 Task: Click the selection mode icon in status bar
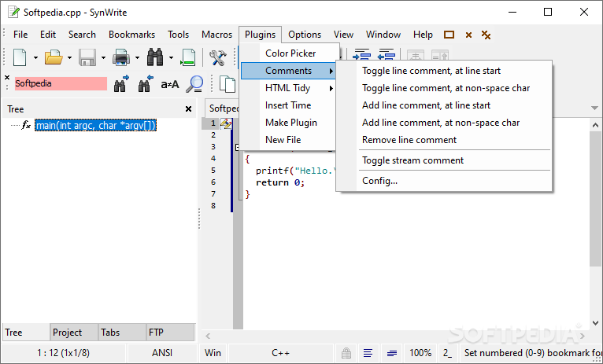392,352
